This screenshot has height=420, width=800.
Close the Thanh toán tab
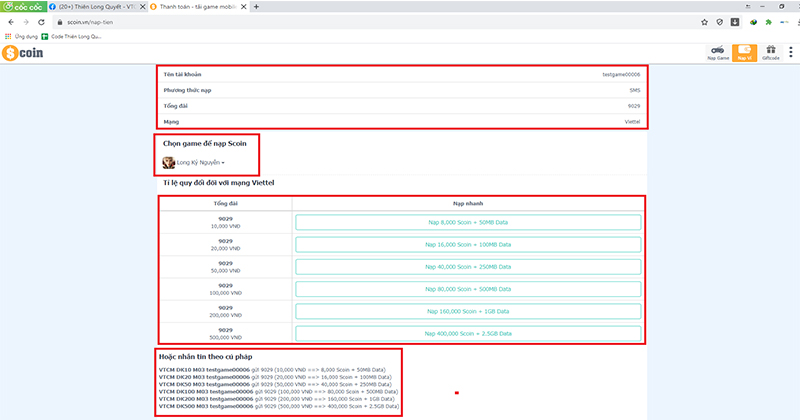tap(243, 7)
